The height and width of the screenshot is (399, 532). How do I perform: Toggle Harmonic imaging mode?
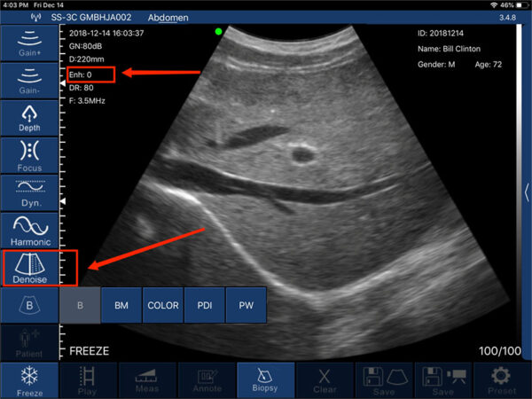[x=29, y=230]
